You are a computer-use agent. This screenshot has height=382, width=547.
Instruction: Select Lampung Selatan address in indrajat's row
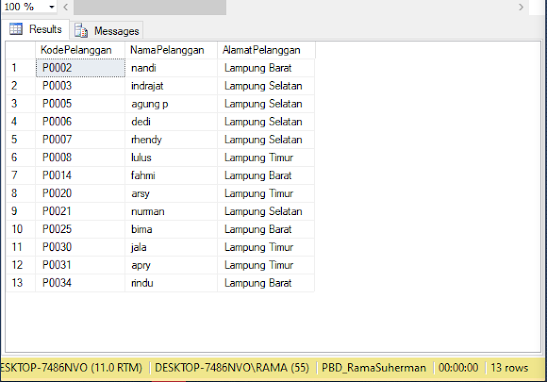pos(266,86)
